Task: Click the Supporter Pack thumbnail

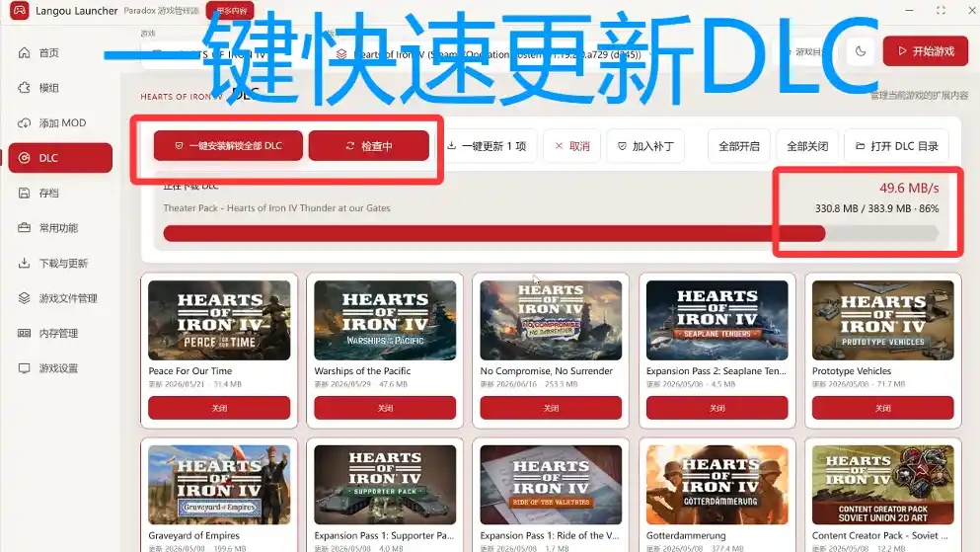Action: pyautogui.click(x=385, y=485)
